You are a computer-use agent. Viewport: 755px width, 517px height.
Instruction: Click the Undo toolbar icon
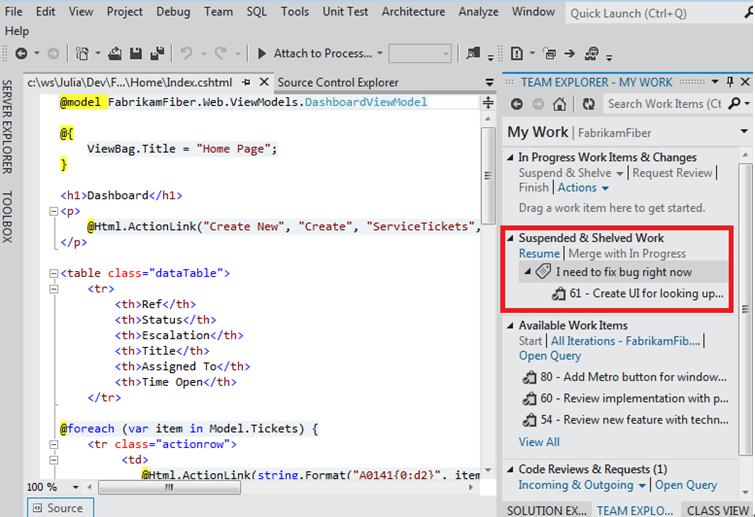coord(186,53)
